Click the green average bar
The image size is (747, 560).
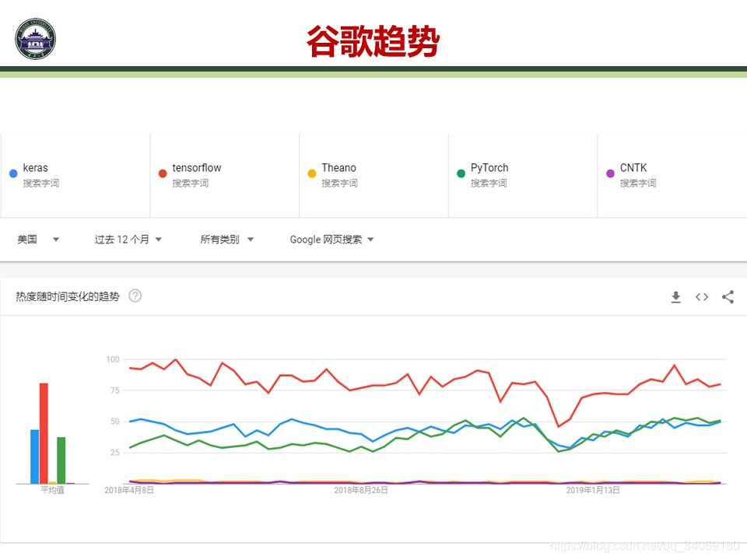click(x=61, y=460)
